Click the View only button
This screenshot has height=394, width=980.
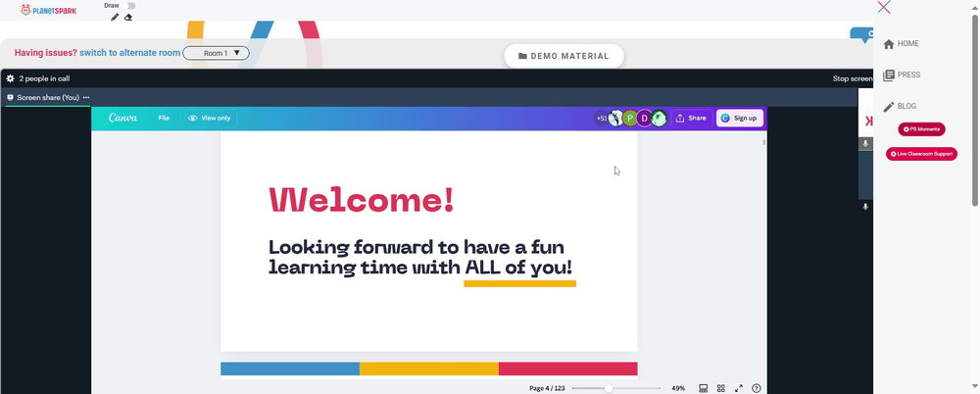coord(210,118)
